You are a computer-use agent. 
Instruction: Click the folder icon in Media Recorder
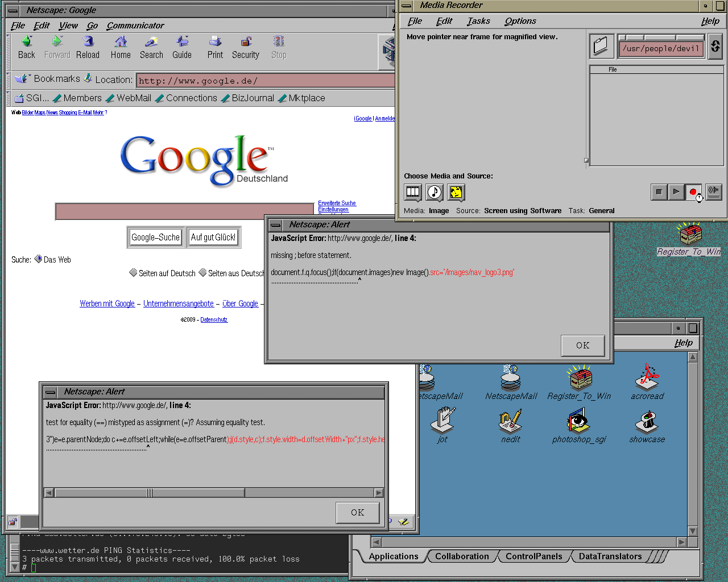coord(601,46)
